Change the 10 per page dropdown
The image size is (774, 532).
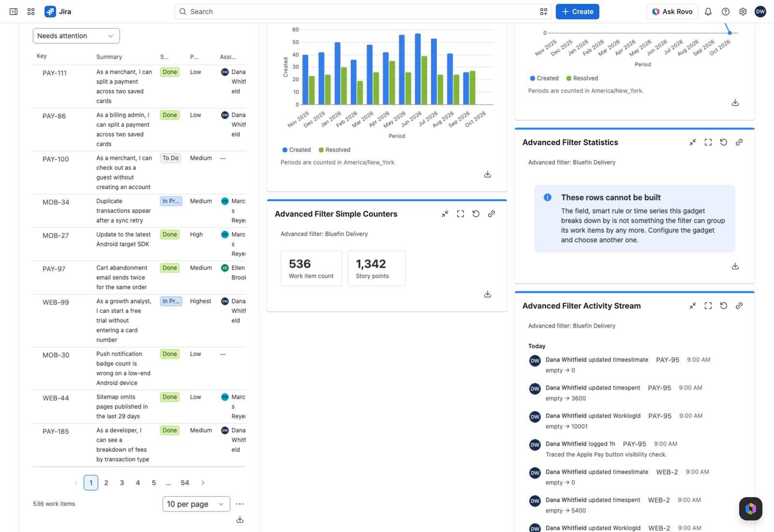click(196, 504)
